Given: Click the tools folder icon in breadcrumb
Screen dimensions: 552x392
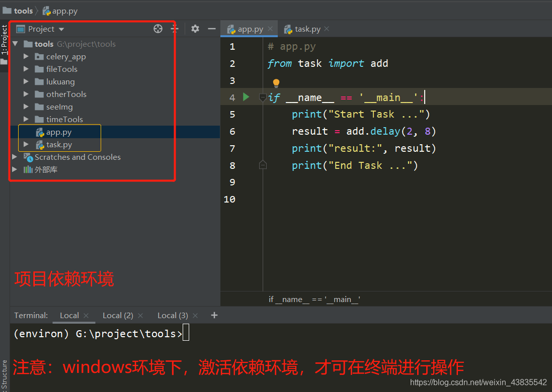Looking at the screenshot, I should tap(7, 11).
